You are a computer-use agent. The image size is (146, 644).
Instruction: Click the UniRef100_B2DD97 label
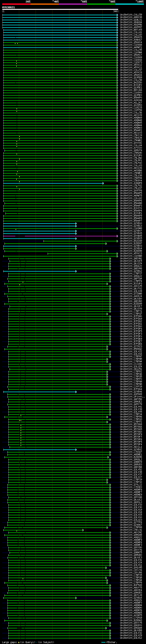[131, 244]
